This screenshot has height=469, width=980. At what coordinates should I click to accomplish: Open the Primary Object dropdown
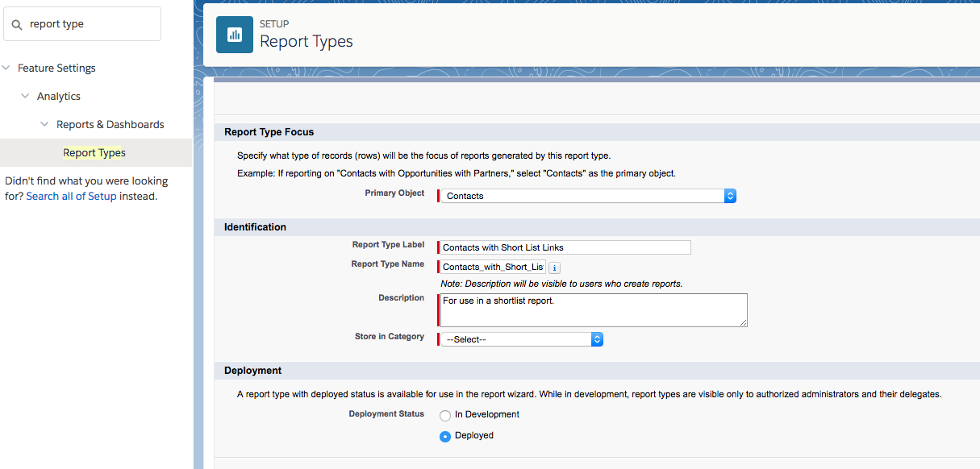(588, 196)
